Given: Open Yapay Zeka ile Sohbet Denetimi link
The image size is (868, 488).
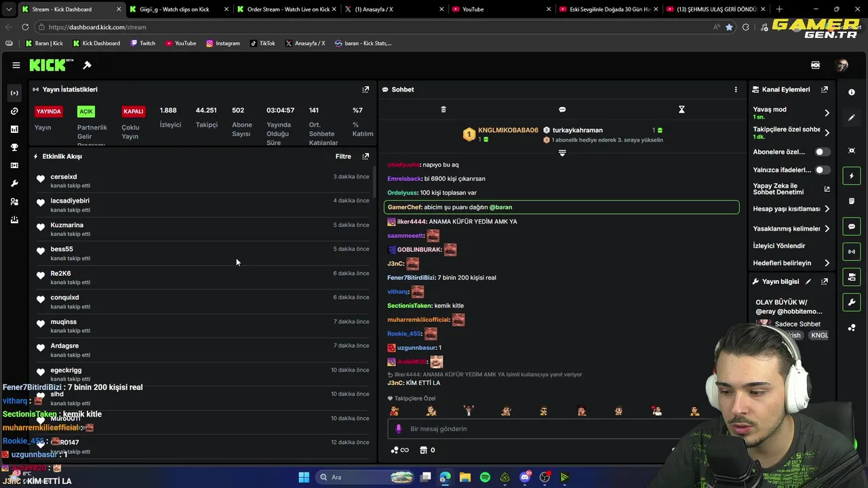Looking at the screenshot, I should click(x=791, y=189).
